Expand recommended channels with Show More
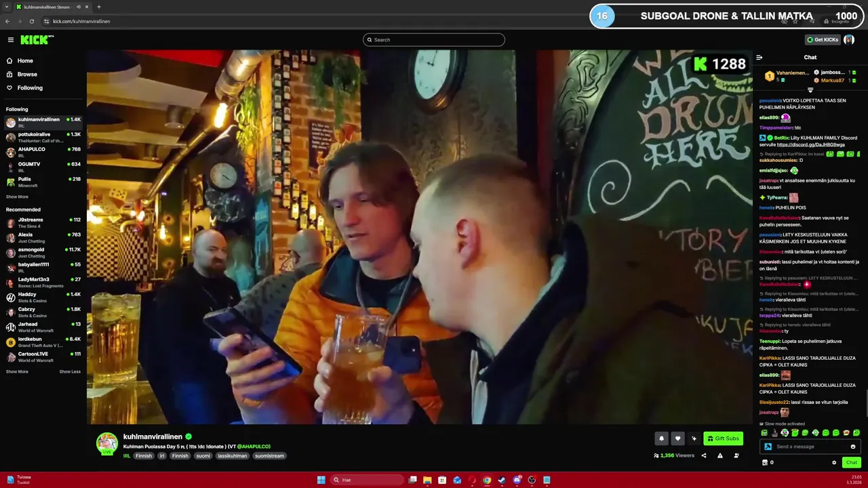 [17, 372]
